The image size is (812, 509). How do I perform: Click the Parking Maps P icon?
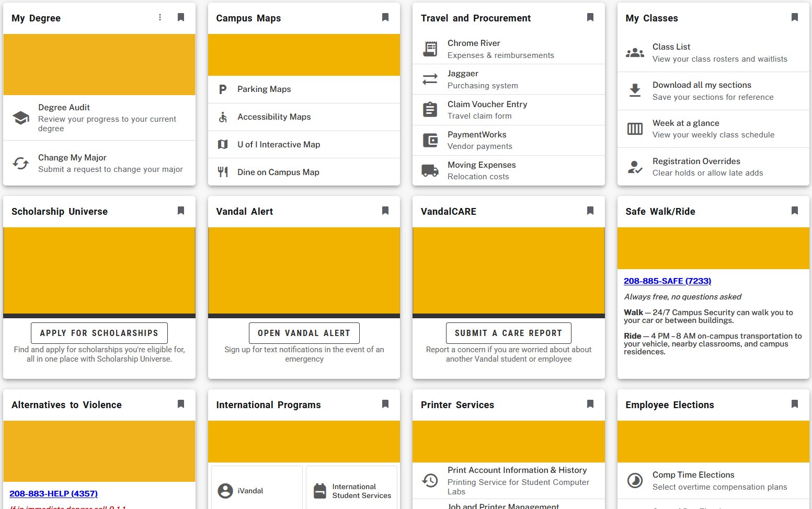click(x=223, y=89)
